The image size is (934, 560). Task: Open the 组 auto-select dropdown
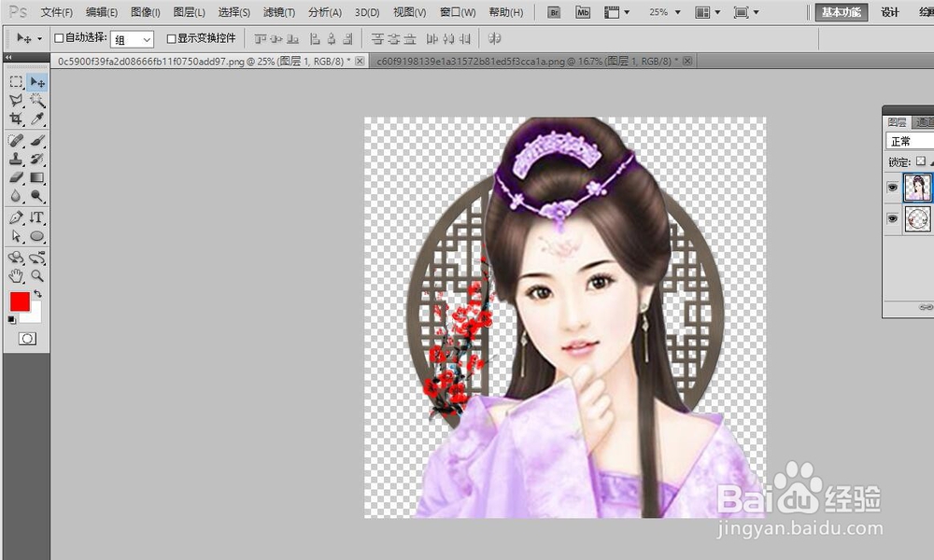tap(133, 39)
